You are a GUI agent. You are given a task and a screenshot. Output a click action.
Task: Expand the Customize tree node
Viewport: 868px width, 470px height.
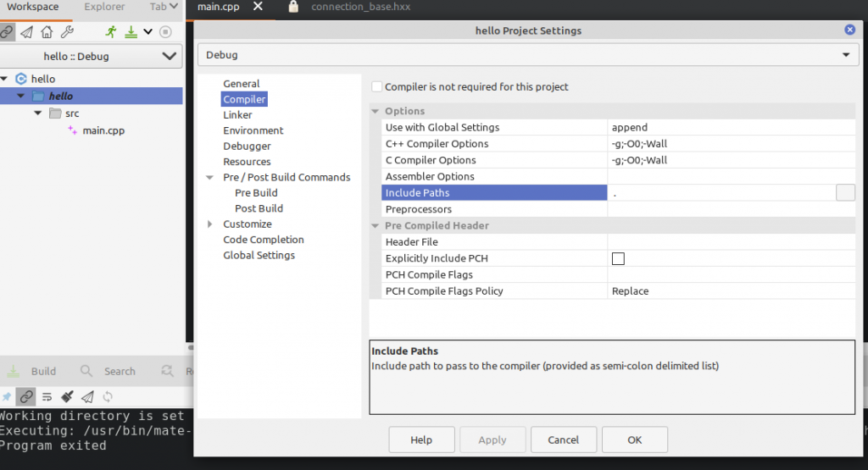210,224
